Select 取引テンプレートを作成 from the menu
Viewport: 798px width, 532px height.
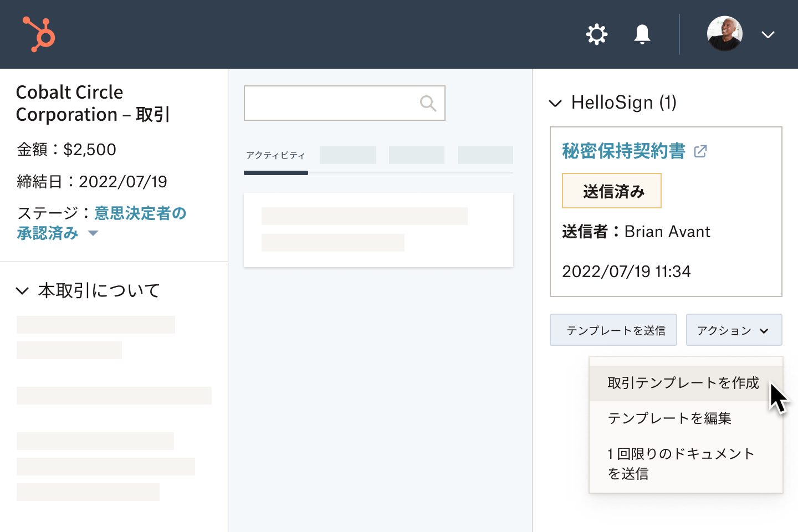pos(683,383)
